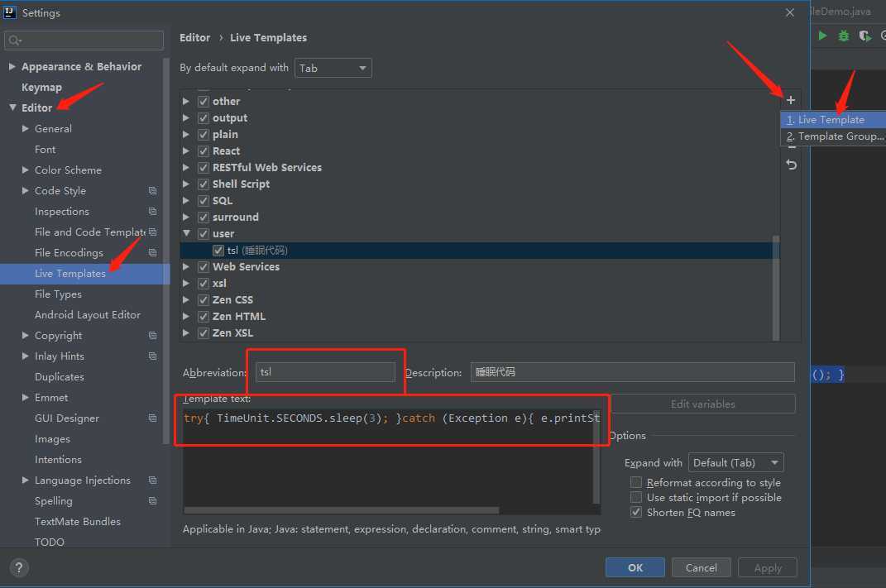Click the project-level icon beside Code Style
Viewport: 886px width, 588px height.
[152, 191]
